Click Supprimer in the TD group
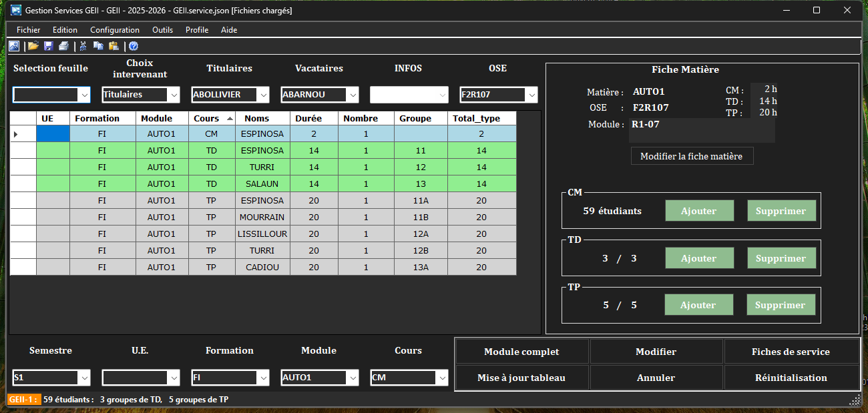868x413 pixels. (781, 258)
